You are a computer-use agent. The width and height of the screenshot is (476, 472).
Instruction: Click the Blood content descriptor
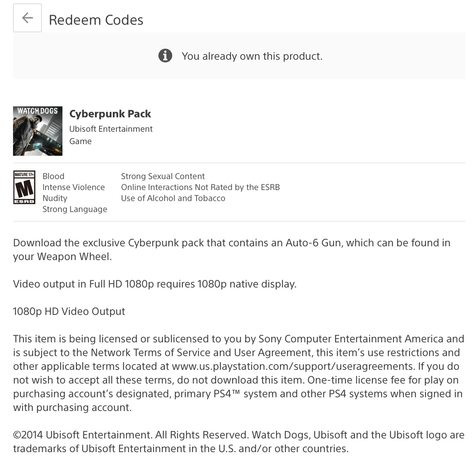tap(54, 176)
